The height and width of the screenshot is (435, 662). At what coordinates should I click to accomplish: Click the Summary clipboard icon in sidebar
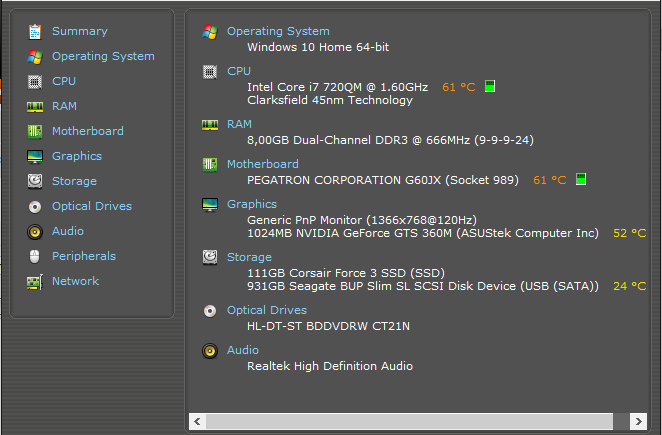coord(35,32)
